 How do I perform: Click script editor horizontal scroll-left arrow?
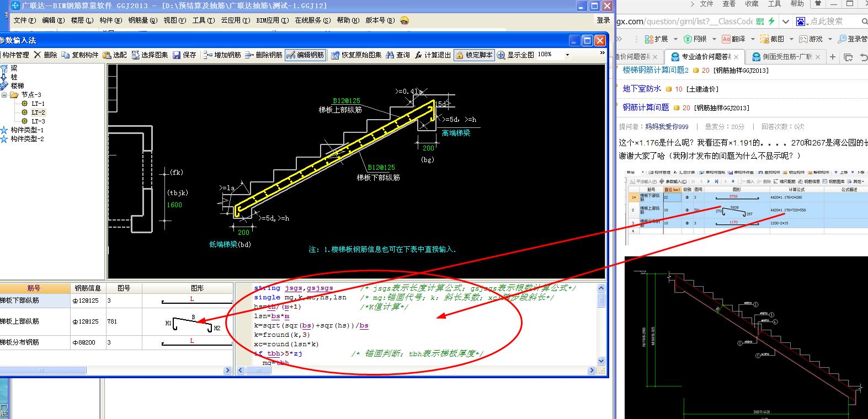pyautogui.click(x=241, y=370)
